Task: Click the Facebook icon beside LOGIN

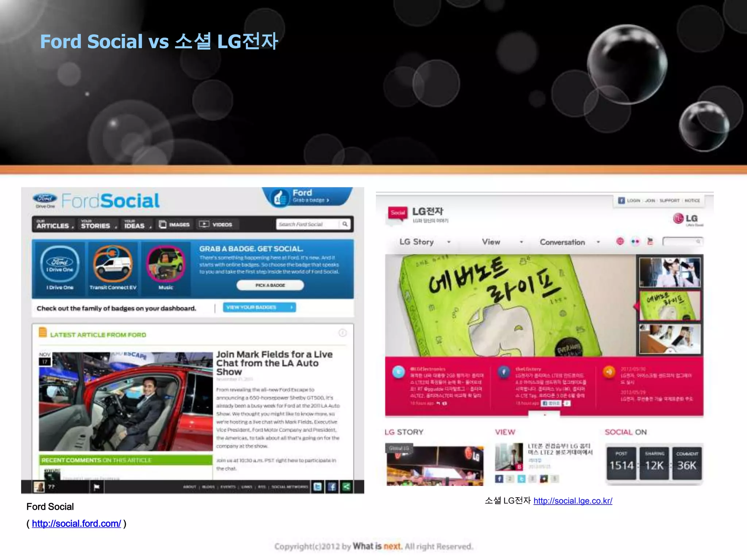Action: tap(622, 201)
